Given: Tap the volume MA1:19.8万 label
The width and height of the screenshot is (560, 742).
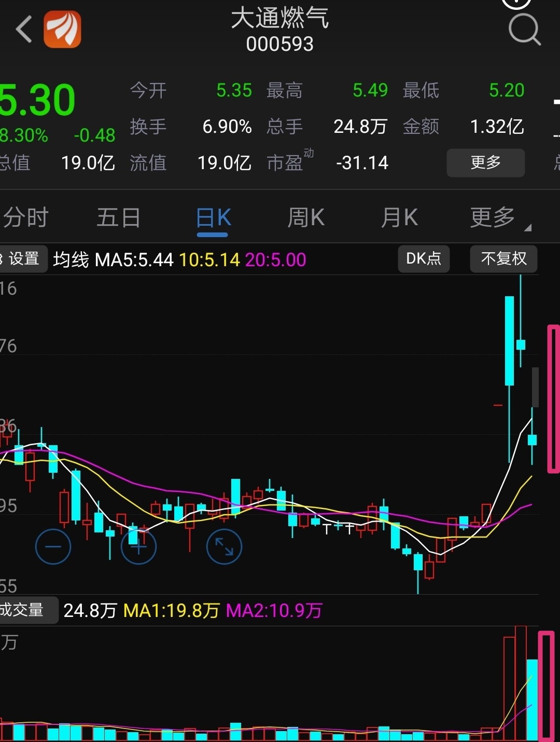Looking at the screenshot, I should [171, 611].
